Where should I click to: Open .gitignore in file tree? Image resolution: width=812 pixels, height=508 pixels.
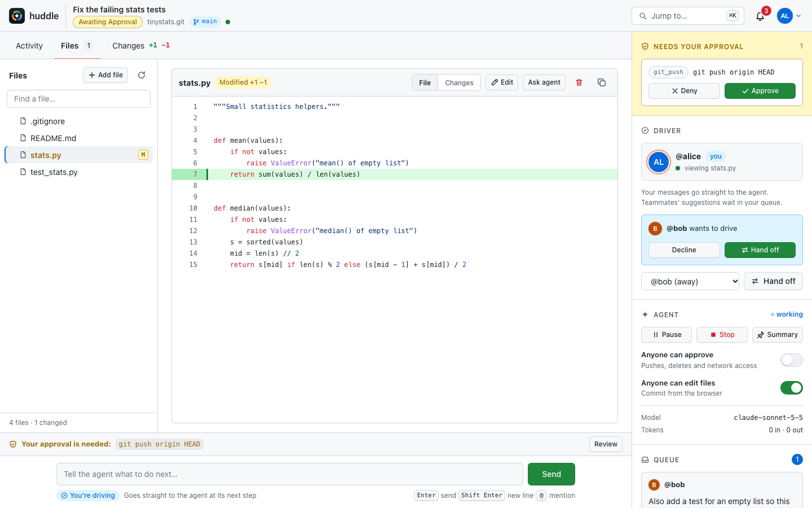point(78,121)
